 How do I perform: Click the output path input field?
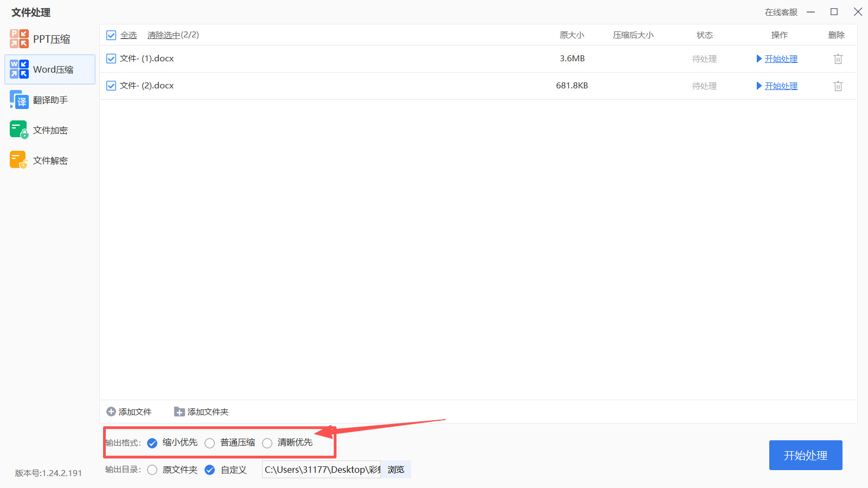(322, 470)
